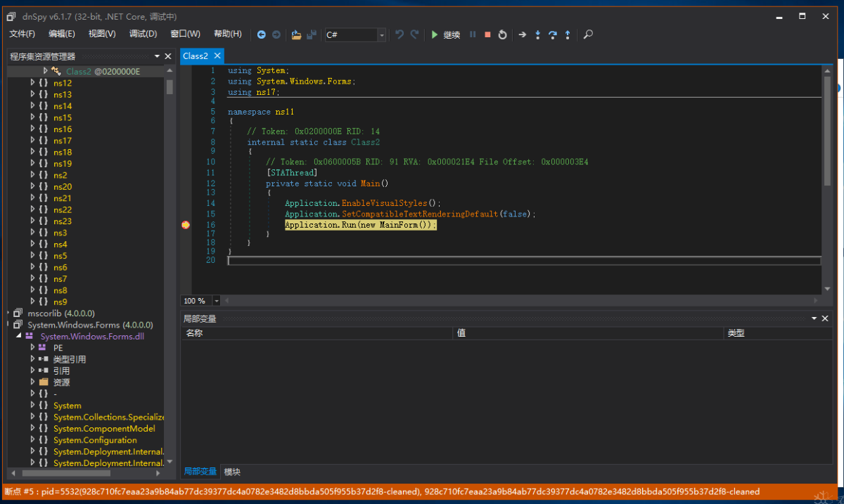The height and width of the screenshot is (504, 844).
Task: Collapse the System.Windows.Forms.dll node
Action: [x=19, y=336]
